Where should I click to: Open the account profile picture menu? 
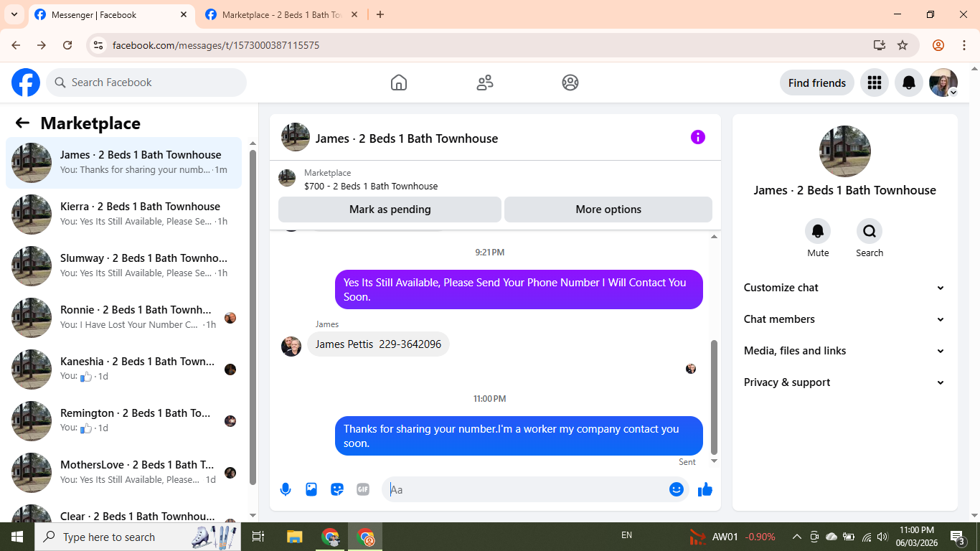click(943, 83)
